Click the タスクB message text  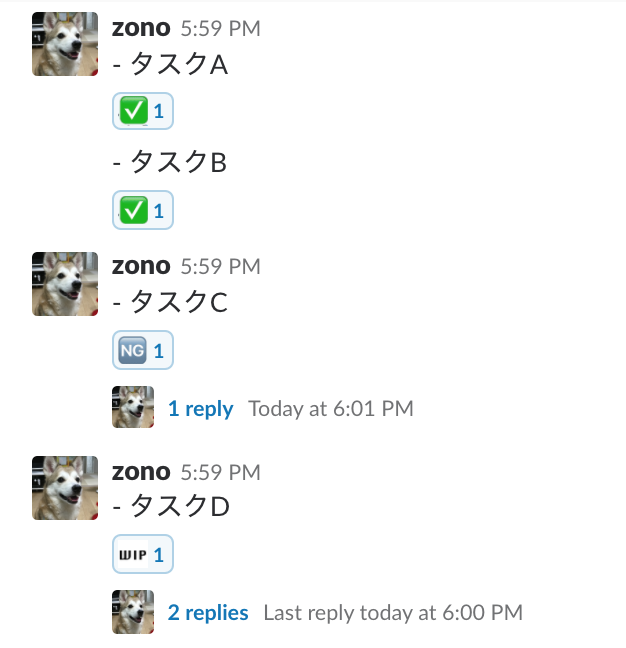pos(170,161)
